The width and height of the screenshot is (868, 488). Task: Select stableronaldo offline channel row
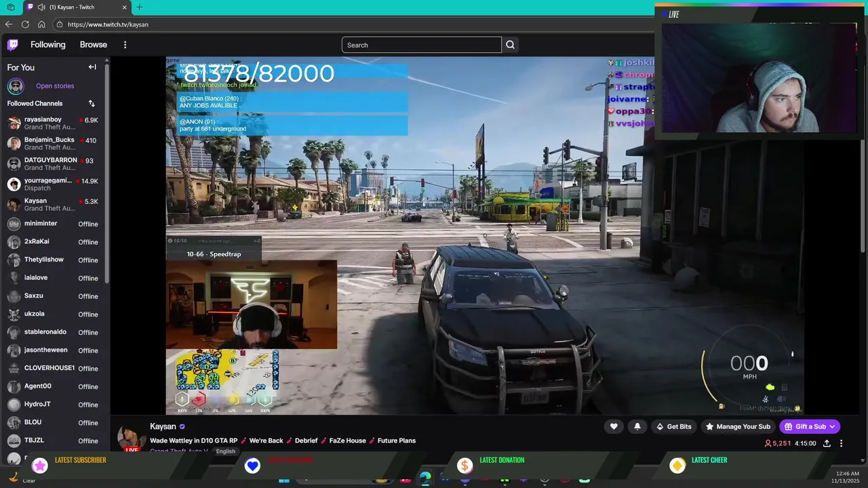coord(54,332)
